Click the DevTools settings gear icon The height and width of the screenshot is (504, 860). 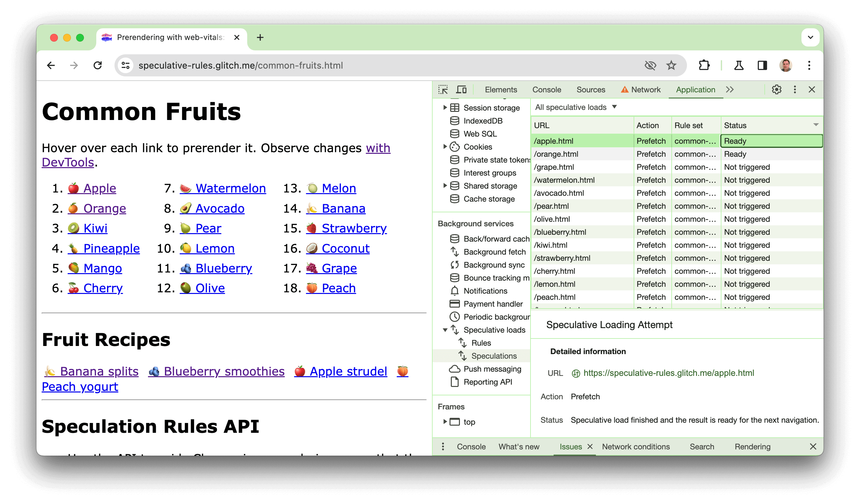777,90
